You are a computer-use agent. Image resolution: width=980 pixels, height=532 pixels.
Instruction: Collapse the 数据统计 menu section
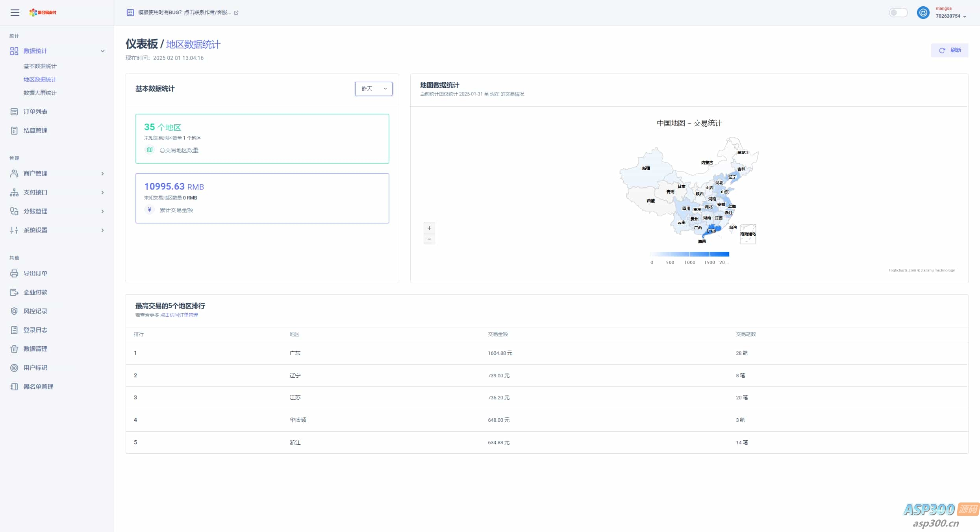click(x=102, y=51)
